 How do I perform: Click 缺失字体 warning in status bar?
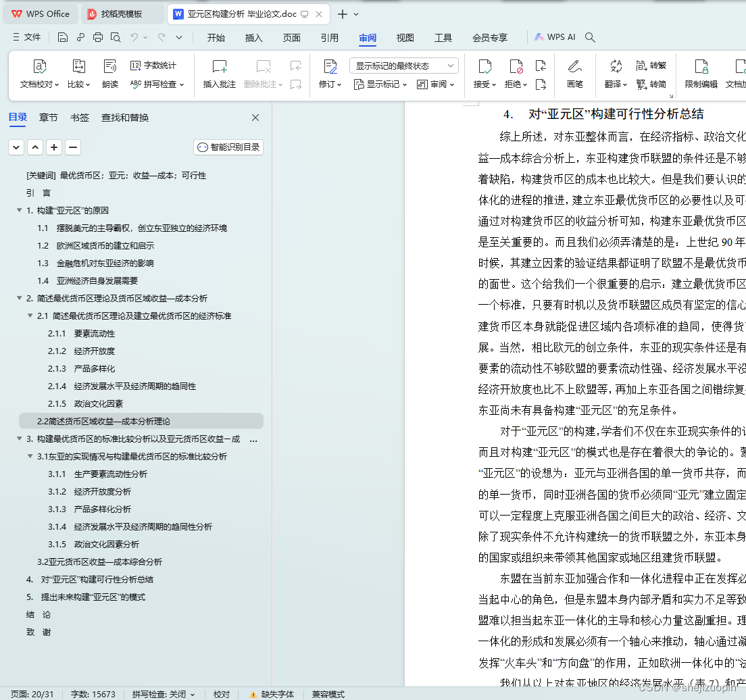(272, 695)
